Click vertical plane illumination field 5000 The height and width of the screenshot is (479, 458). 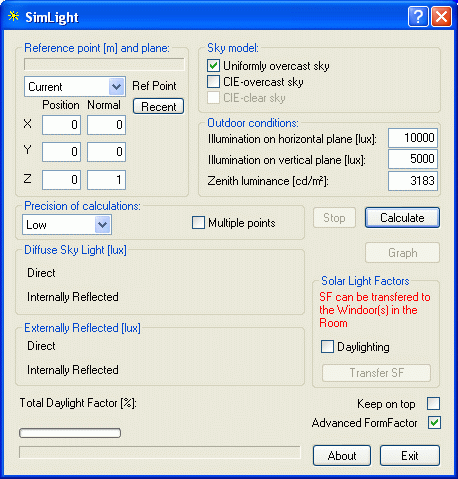(413, 159)
